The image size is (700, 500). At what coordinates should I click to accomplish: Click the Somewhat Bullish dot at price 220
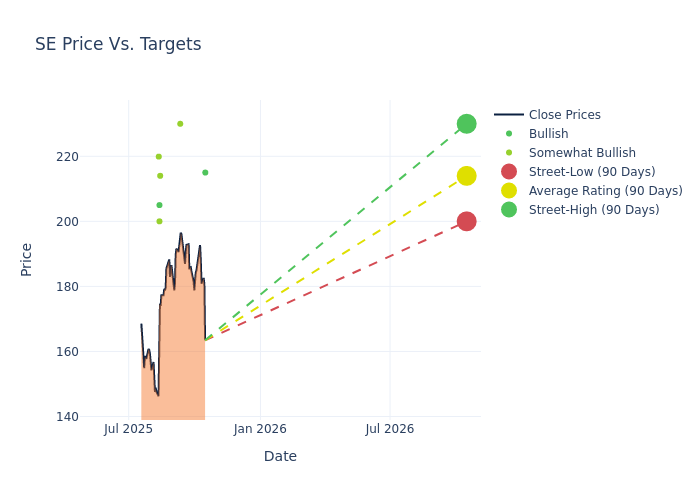158,157
